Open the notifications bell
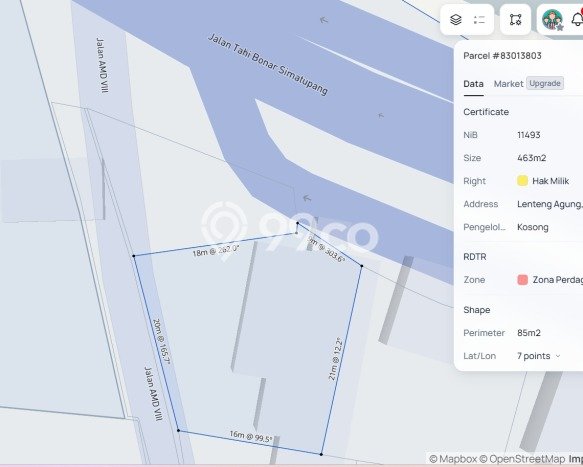Image resolution: width=583 pixels, height=467 pixels. click(x=577, y=19)
